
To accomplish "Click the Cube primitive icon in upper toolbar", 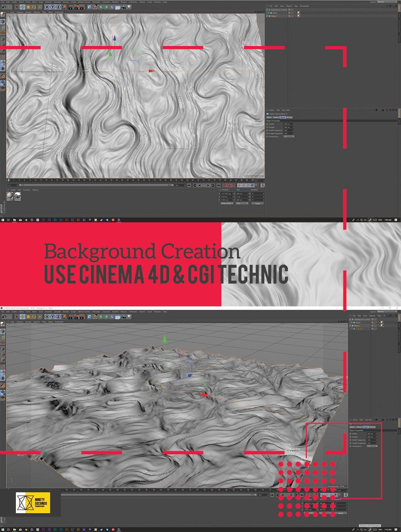I will coord(90,7).
